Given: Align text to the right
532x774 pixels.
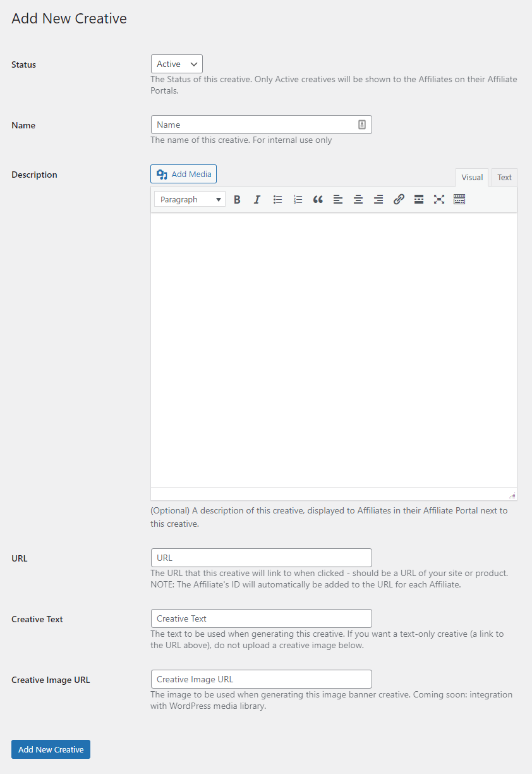Looking at the screenshot, I should pyautogui.click(x=378, y=199).
